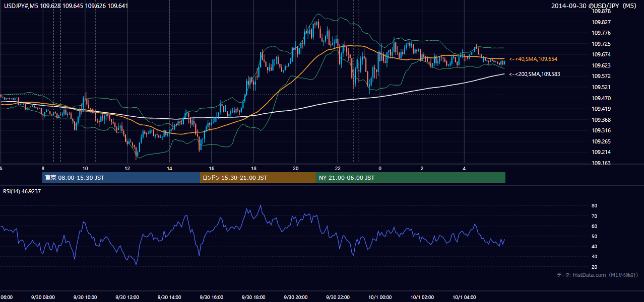Click the Tokyo 08:00-15:30 JST session bar
Screen dimensions: 644x302
121,178
